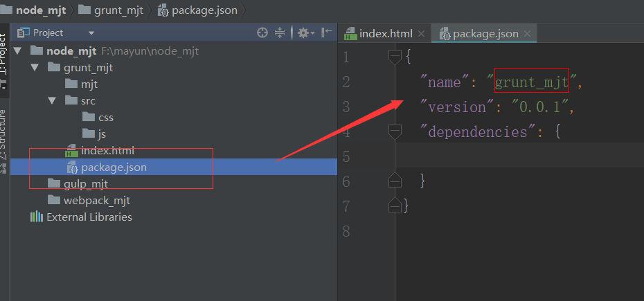Click the Collapse All icon in Project panel
This screenshot has height=301, width=644.
[280, 33]
